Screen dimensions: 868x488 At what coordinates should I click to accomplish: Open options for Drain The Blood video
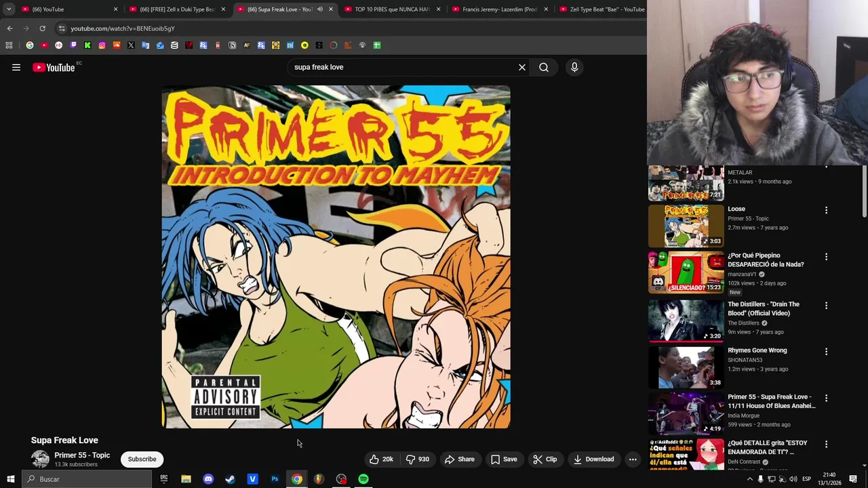pyautogui.click(x=826, y=306)
